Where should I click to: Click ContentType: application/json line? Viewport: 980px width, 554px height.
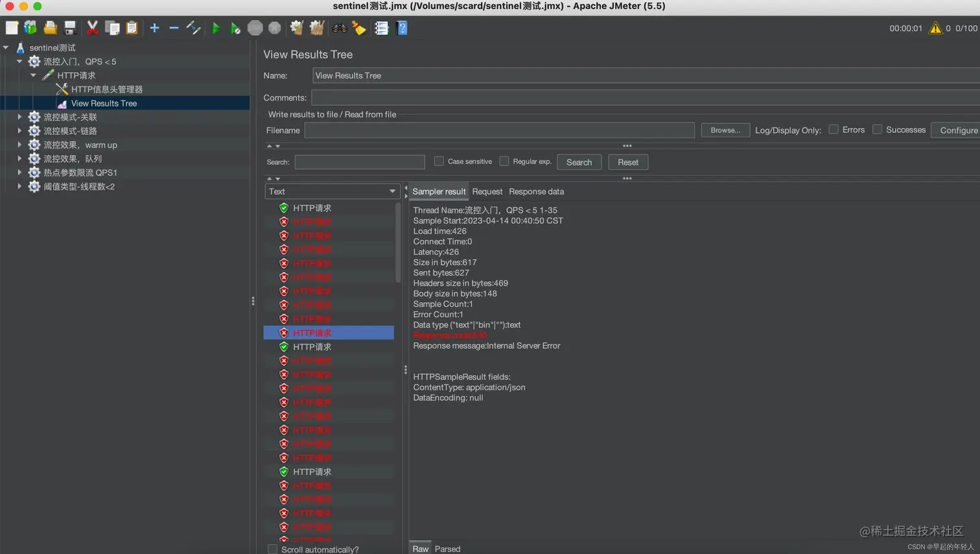coord(469,387)
